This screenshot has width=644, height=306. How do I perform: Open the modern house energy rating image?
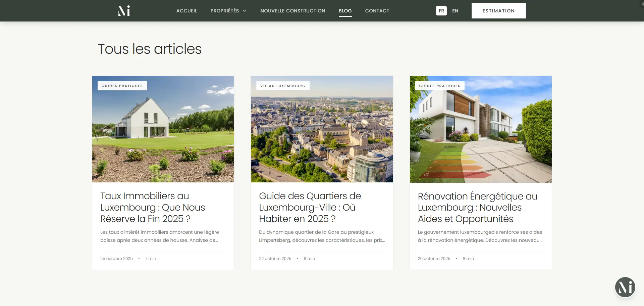[x=480, y=134]
